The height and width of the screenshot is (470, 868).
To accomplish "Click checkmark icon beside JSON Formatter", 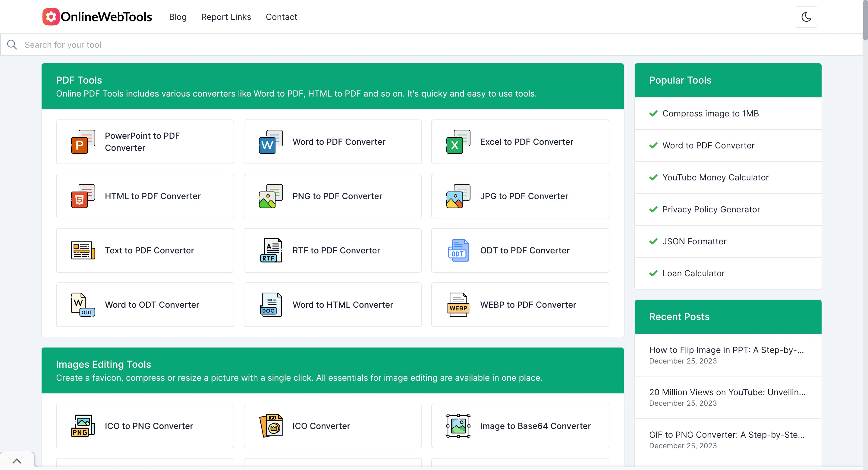I will tap(653, 242).
